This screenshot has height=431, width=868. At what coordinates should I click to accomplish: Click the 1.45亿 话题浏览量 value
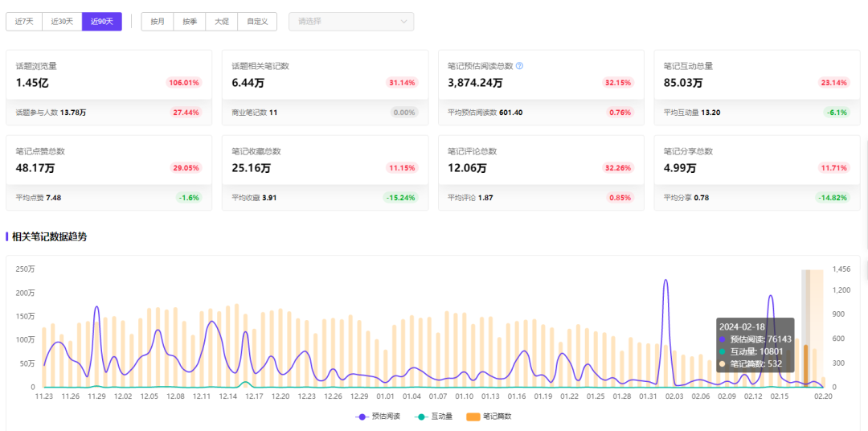coord(32,83)
